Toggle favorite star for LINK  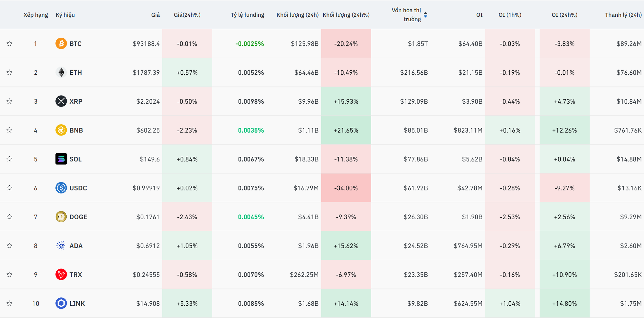[x=10, y=303]
